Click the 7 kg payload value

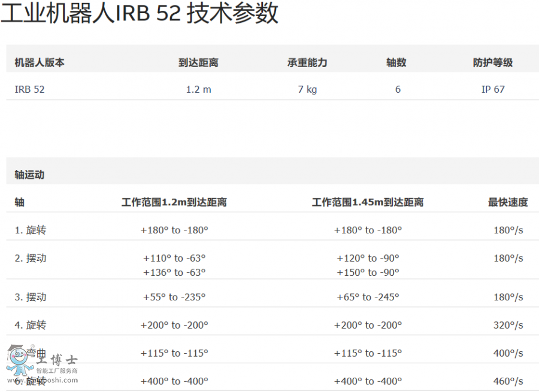pos(307,90)
